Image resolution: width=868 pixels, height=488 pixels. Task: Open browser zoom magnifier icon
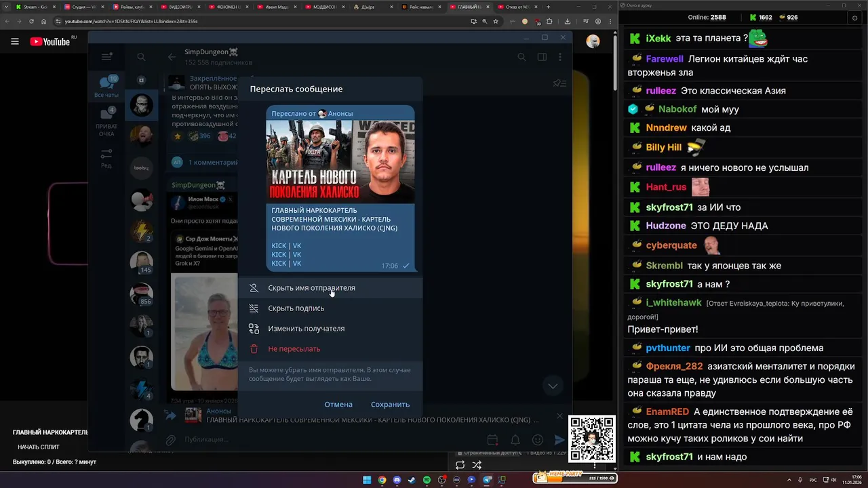485,21
